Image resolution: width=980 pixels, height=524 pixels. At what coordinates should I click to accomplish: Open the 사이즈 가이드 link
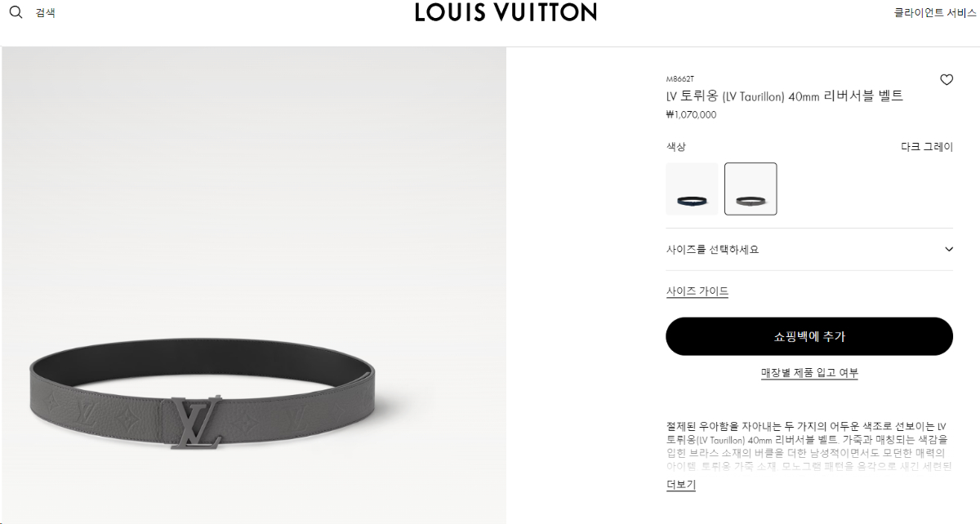point(697,291)
